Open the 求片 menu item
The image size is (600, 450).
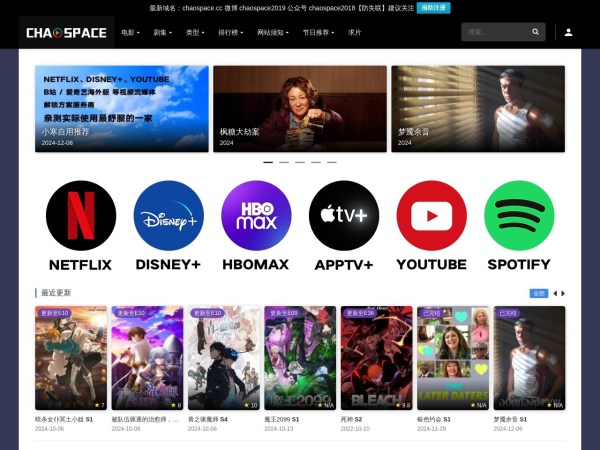354,32
